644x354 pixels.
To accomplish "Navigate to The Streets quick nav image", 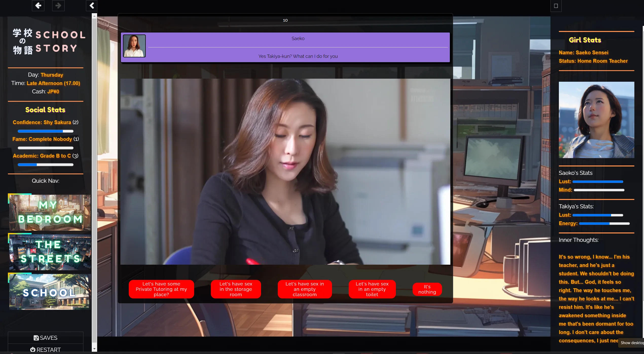I will 50,252.
